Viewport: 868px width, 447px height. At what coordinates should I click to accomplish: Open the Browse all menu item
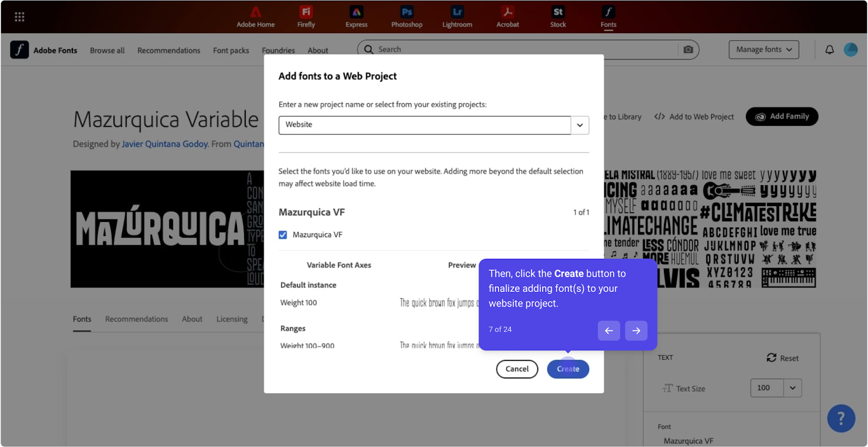coord(107,50)
